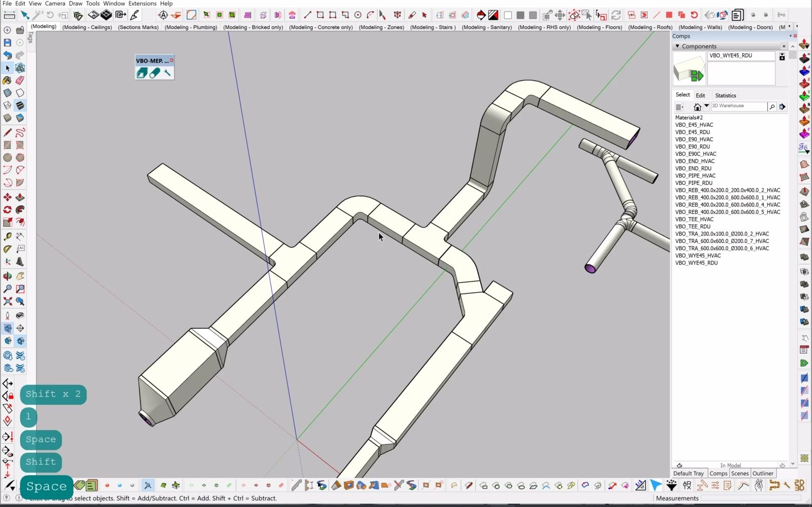This screenshot has height=507, width=812.
Task: Switch to (Modeling - Floors) scene tab
Action: tap(599, 27)
